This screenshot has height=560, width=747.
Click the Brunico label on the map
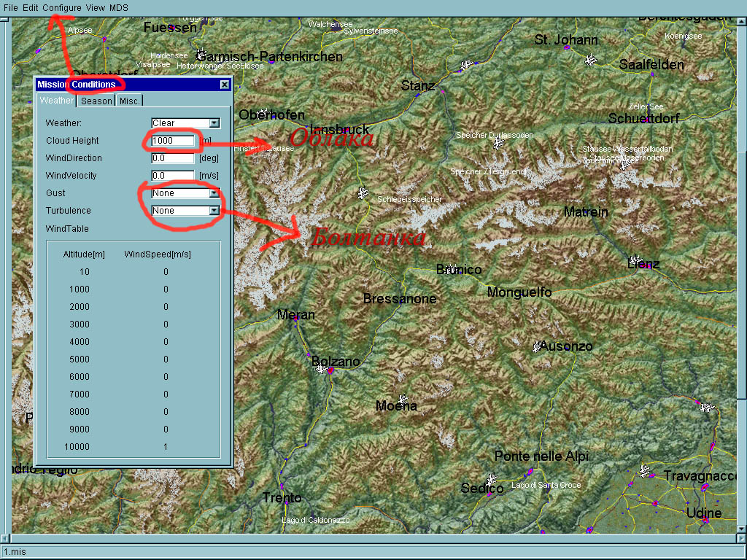(x=459, y=270)
